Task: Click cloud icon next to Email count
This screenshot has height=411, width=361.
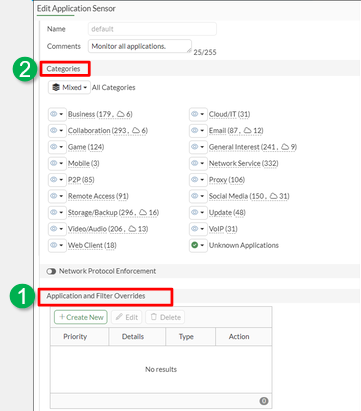Action: [247, 130]
